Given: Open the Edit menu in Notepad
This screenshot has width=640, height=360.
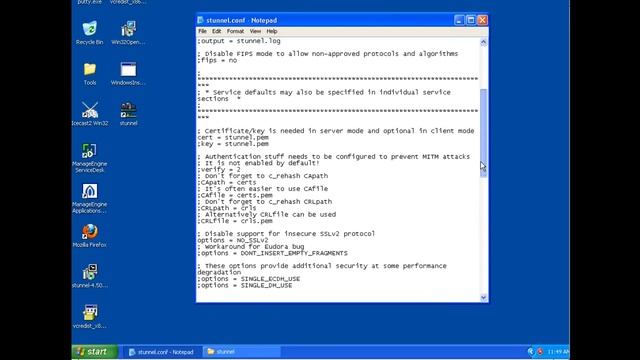Looking at the screenshot, I should pos(216,31).
